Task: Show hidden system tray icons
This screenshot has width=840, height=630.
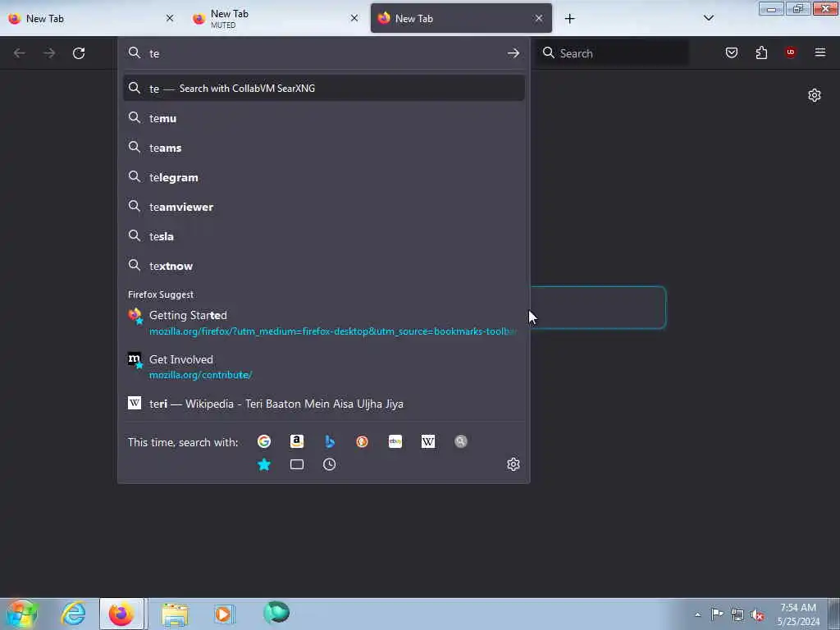Action: 697,614
